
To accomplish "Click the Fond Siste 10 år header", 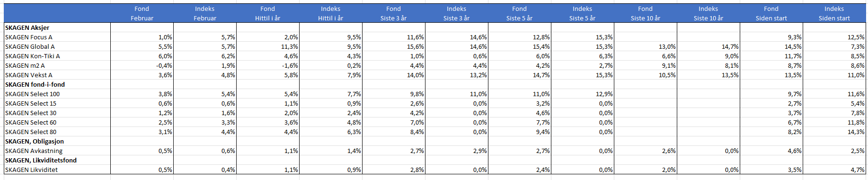I will pos(646,13).
